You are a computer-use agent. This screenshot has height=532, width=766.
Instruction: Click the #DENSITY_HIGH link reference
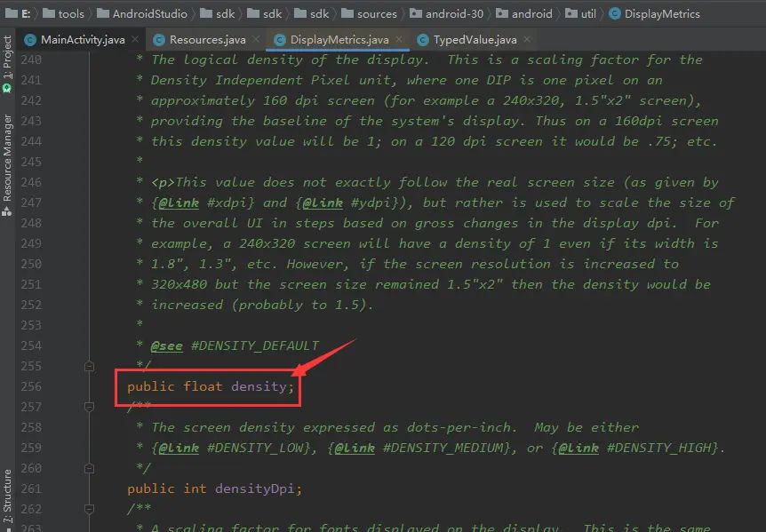[659, 448]
